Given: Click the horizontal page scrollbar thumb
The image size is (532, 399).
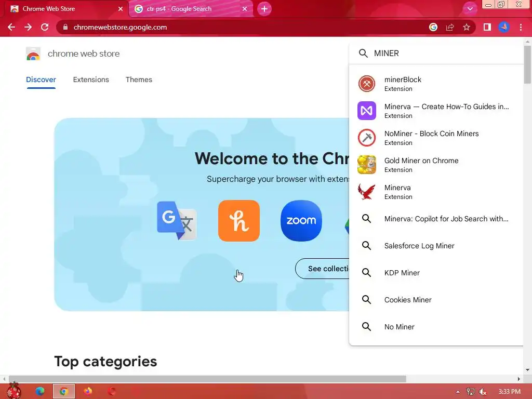Looking at the screenshot, I should (x=207, y=379).
